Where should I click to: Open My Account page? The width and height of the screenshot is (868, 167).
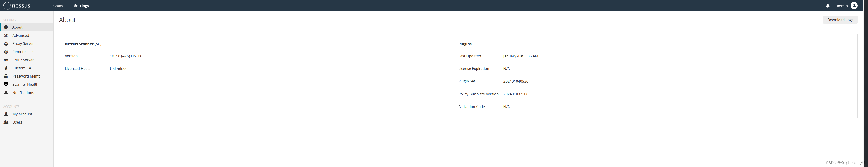[27, 114]
